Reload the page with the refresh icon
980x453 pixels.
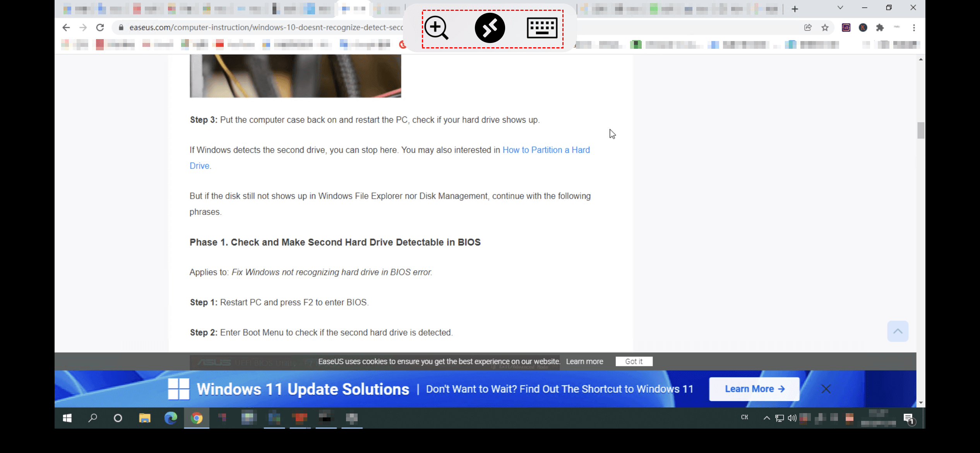click(x=100, y=27)
